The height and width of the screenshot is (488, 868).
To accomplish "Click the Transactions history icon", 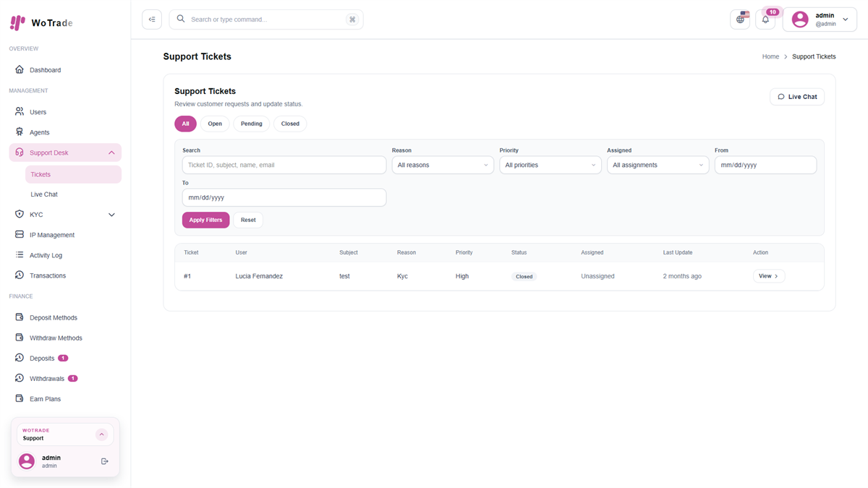I will pos(20,275).
